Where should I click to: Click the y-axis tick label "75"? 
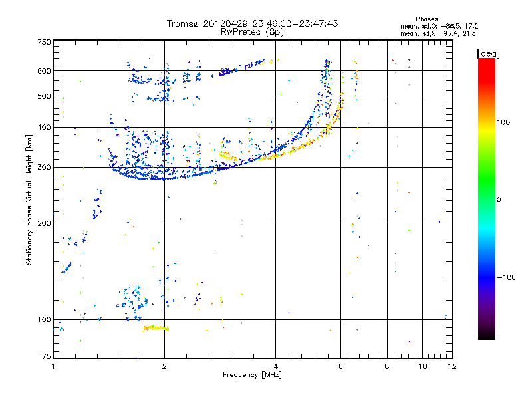click(x=47, y=356)
